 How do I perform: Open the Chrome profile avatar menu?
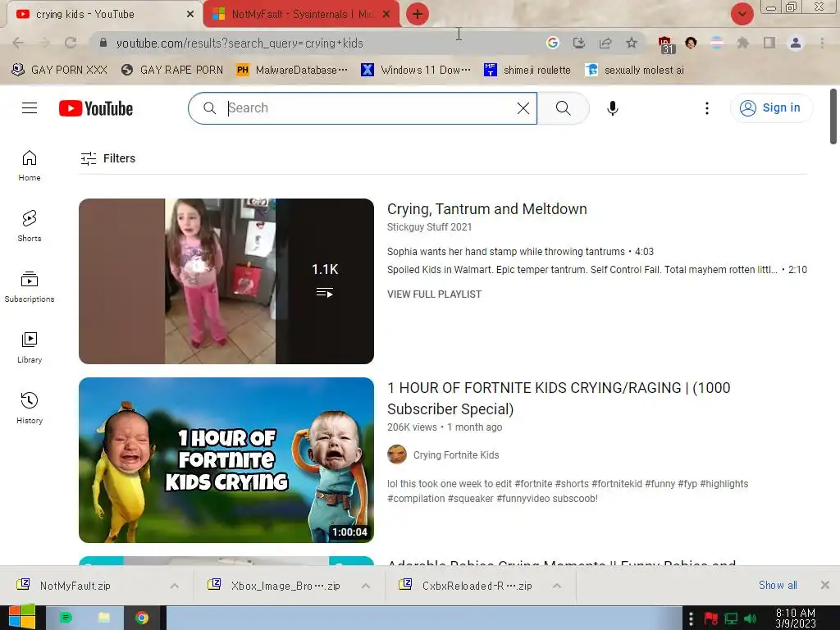pyautogui.click(x=796, y=43)
